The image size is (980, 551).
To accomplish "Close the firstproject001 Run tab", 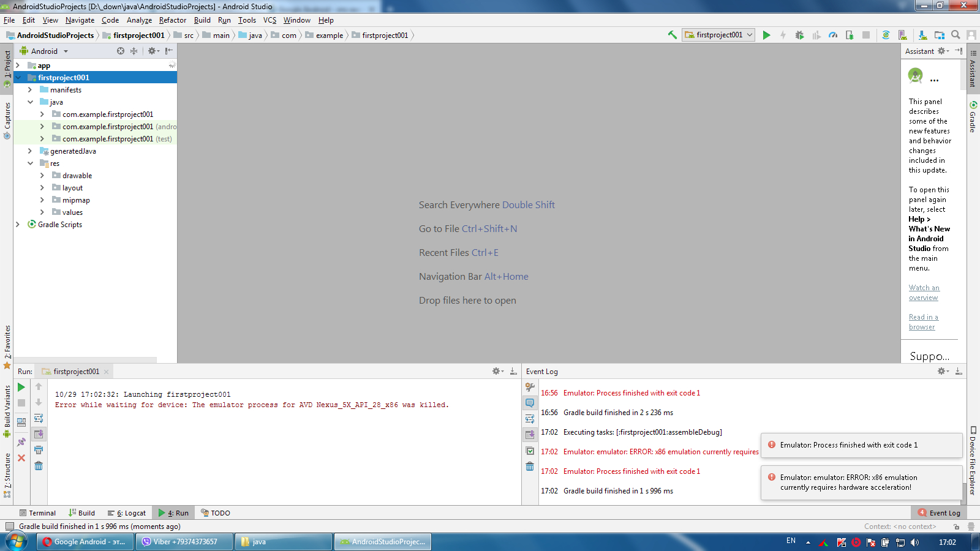I will pos(107,372).
